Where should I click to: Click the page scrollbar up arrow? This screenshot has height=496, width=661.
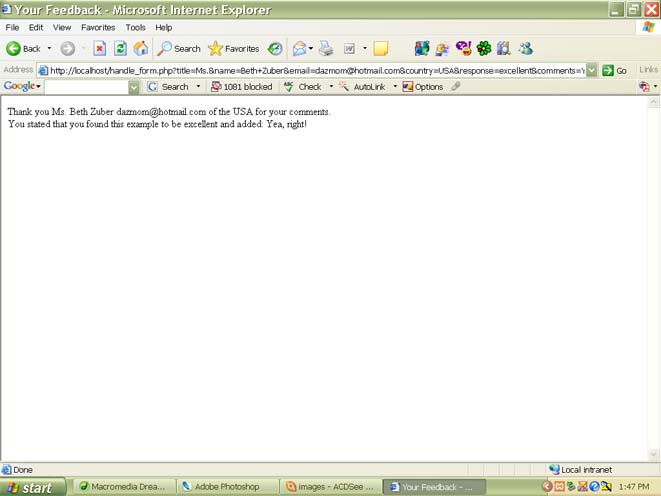653,102
